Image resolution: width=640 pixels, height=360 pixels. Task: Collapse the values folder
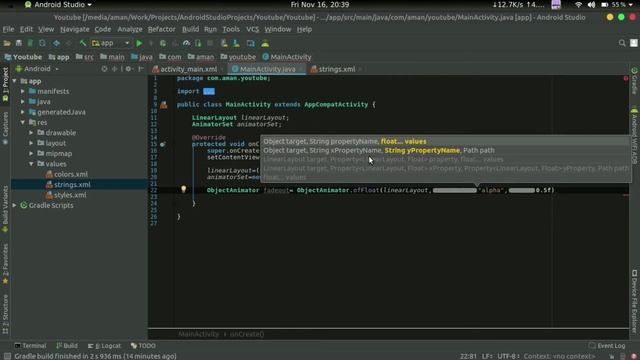[x=31, y=164]
